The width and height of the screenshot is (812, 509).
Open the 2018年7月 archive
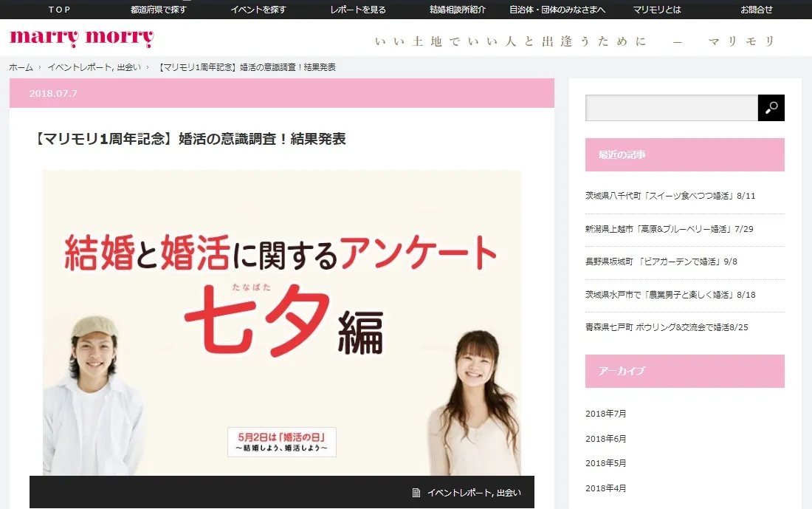[x=605, y=414]
